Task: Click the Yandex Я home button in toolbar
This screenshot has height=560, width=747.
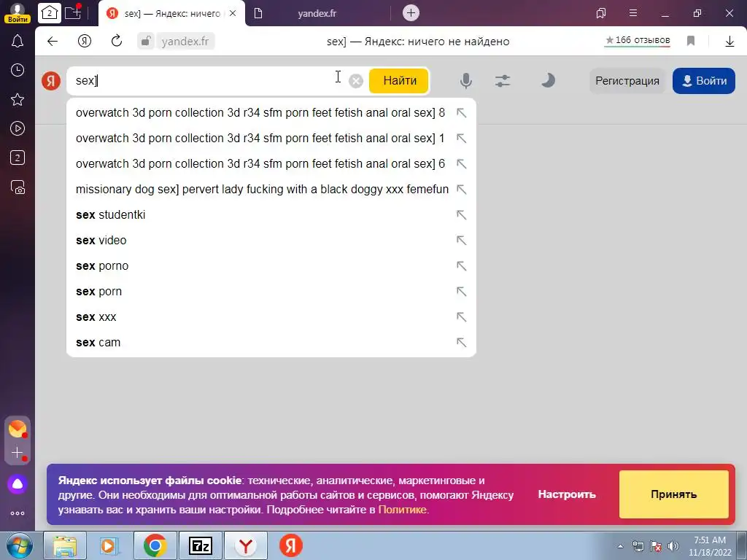Action: point(85,42)
